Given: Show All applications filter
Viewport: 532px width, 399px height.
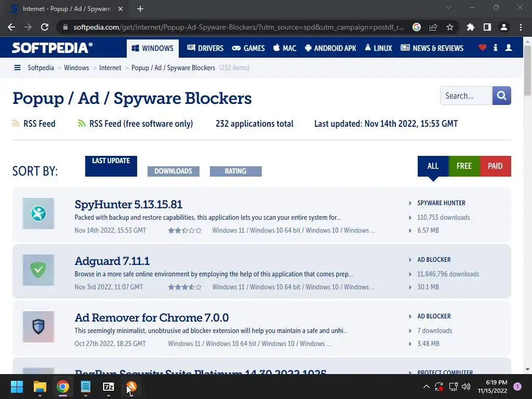Looking at the screenshot, I should (433, 166).
